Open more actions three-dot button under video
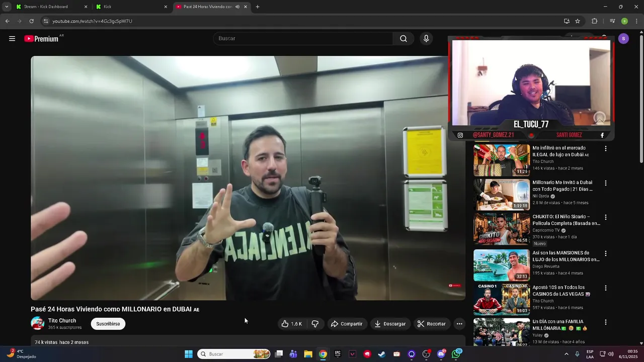 click(459, 324)
